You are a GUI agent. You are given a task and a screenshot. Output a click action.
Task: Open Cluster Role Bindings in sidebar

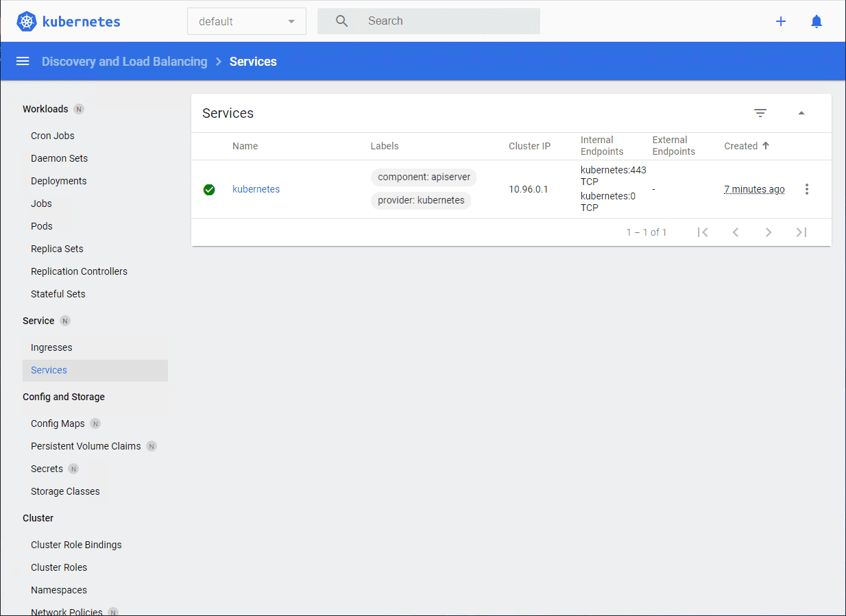coord(76,545)
